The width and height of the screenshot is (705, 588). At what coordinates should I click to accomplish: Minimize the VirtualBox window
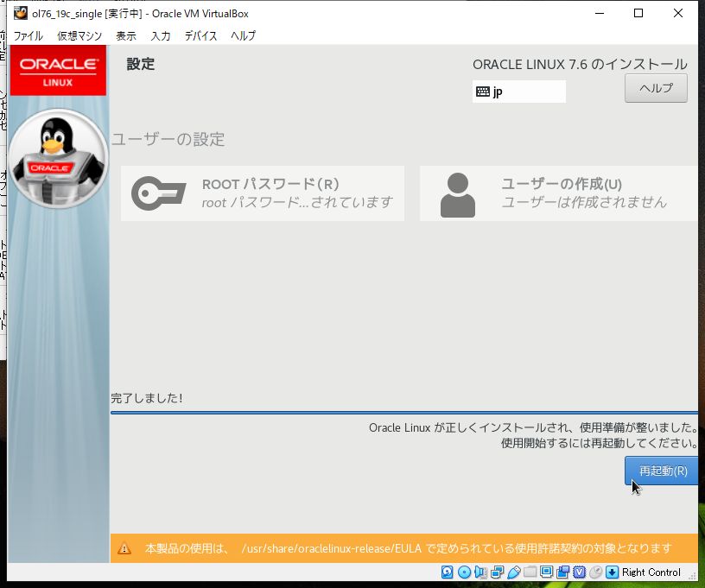tap(600, 14)
